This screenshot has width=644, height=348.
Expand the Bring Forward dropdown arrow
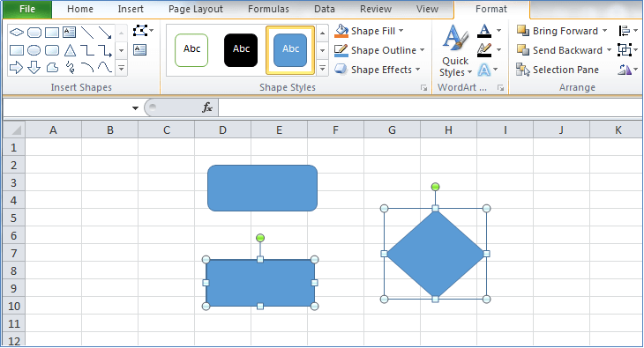click(x=604, y=31)
